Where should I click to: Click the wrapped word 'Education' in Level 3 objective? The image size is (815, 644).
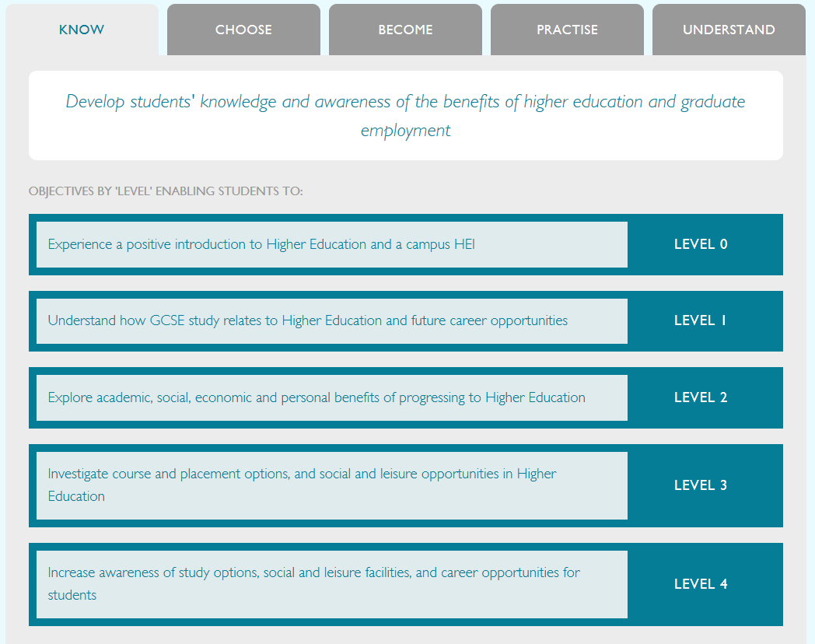pos(76,496)
